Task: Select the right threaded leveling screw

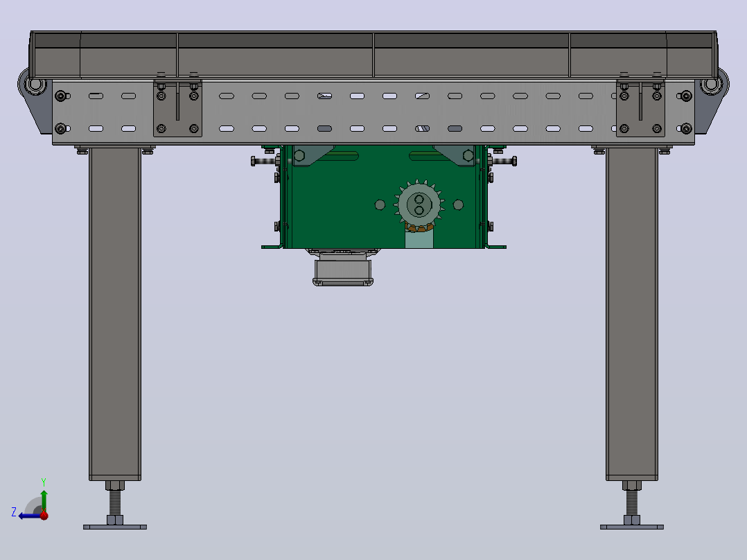Action: click(x=632, y=502)
